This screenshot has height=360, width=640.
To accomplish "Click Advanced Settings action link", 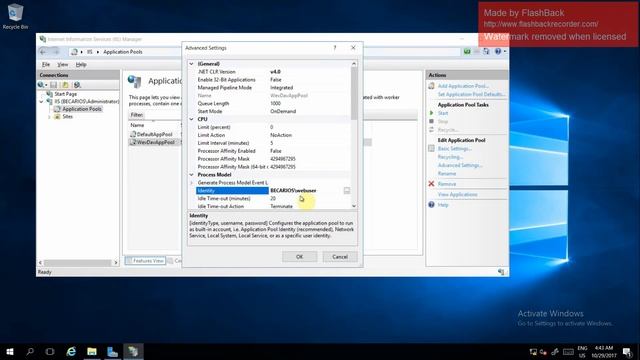I will (x=460, y=165).
